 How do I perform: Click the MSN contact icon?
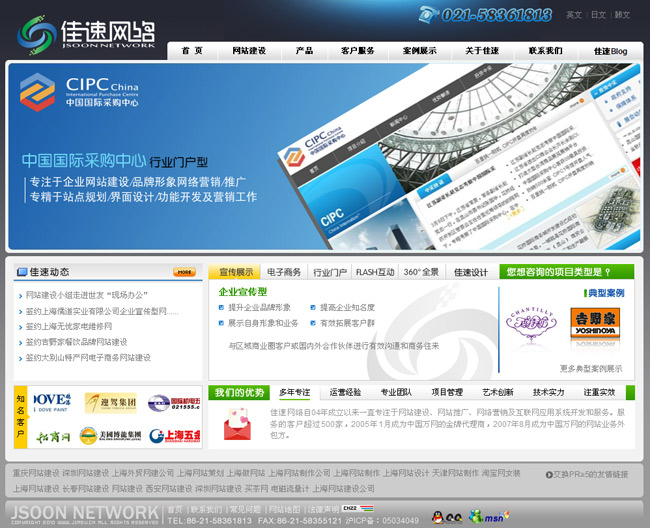point(488,516)
